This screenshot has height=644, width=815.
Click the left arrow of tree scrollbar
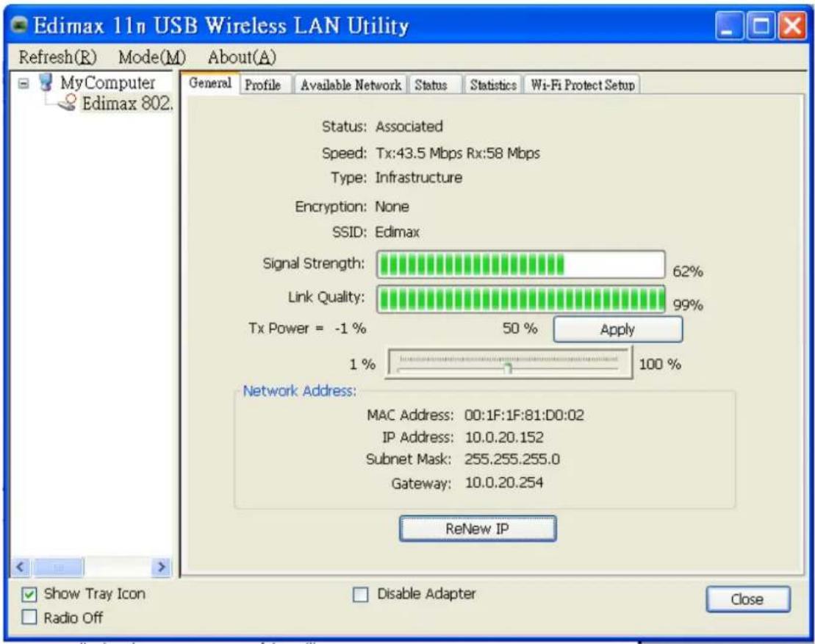21,567
